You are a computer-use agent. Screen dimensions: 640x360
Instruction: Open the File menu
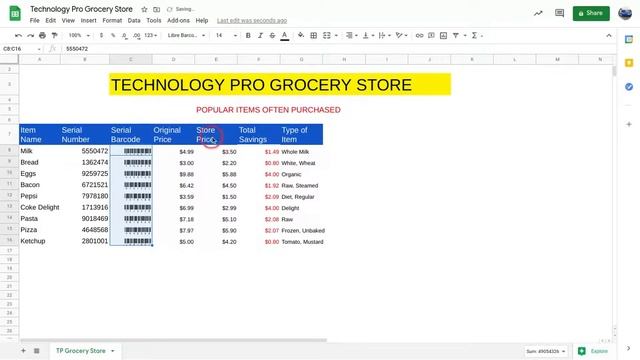point(34,20)
